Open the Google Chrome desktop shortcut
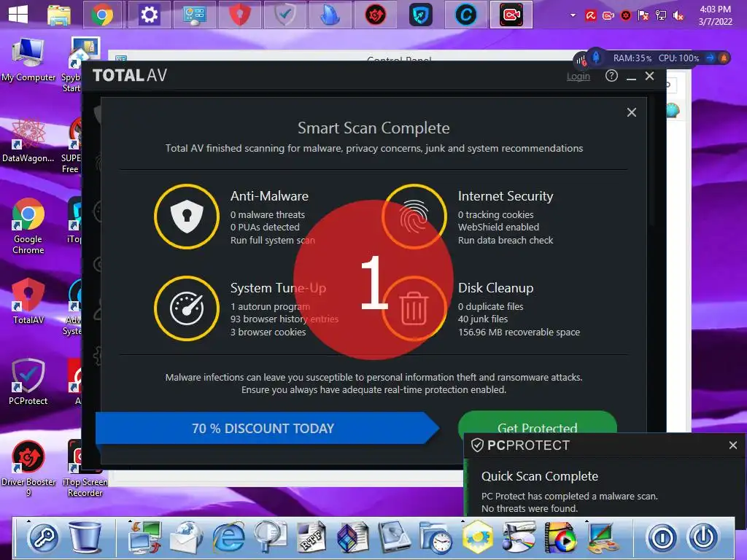Viewport: 747px width, 560px height. (28, 226)
